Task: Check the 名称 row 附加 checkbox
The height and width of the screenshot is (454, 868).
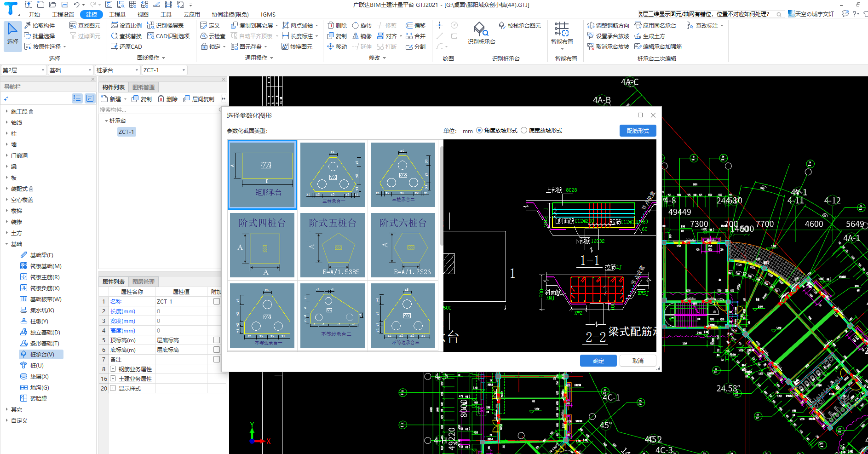Action: (217, 301)
